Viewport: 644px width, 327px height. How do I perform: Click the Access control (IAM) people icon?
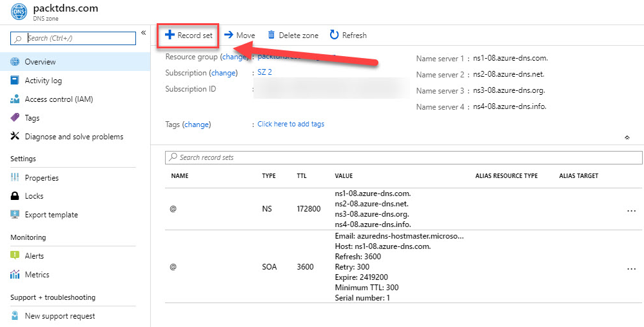pos(15,99)
